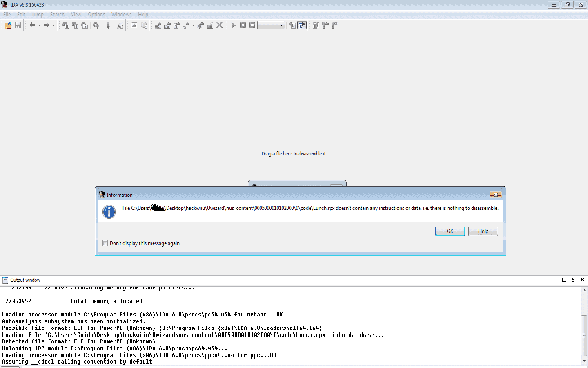Click the star-shaped icon before picture icon
This screenshot has width=588, height=368.
[200, 25]
